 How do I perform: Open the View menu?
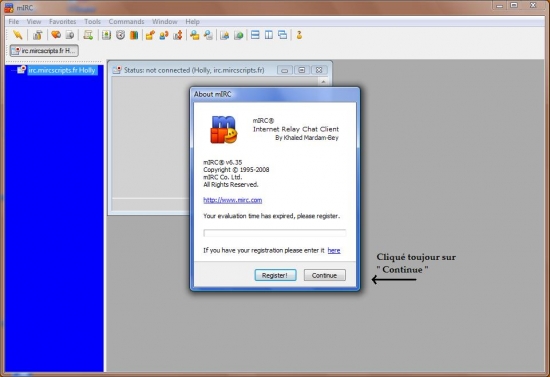[x=34, y=22]
